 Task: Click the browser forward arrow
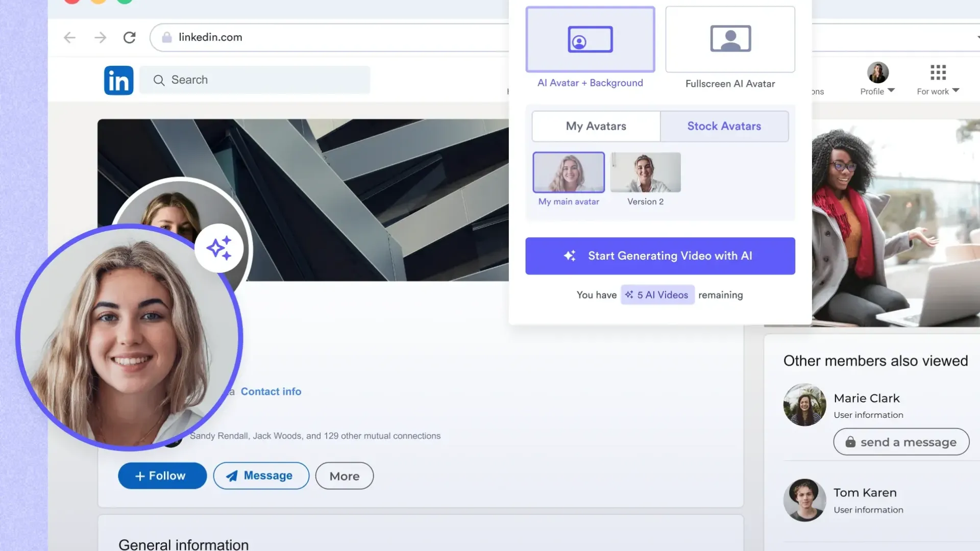pos(100,37)
